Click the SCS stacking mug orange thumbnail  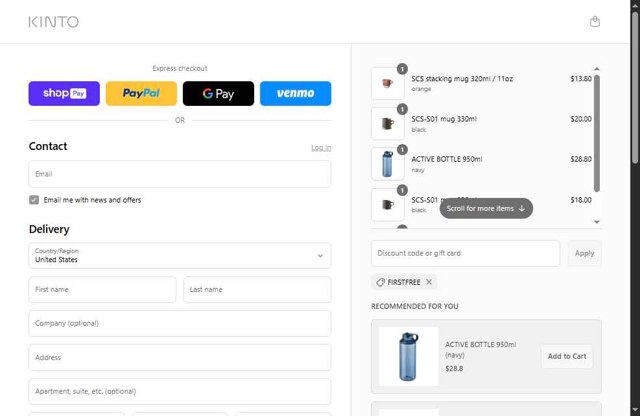tap(387, 83)
